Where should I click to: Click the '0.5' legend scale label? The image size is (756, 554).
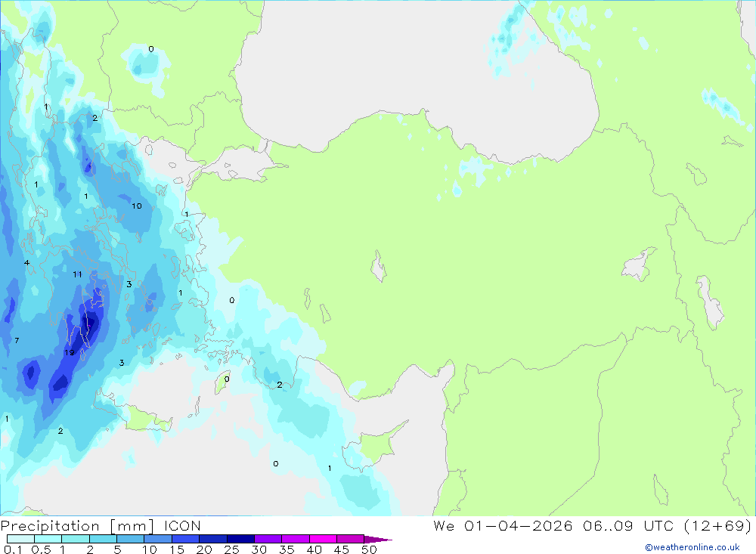tap(41, 549)
